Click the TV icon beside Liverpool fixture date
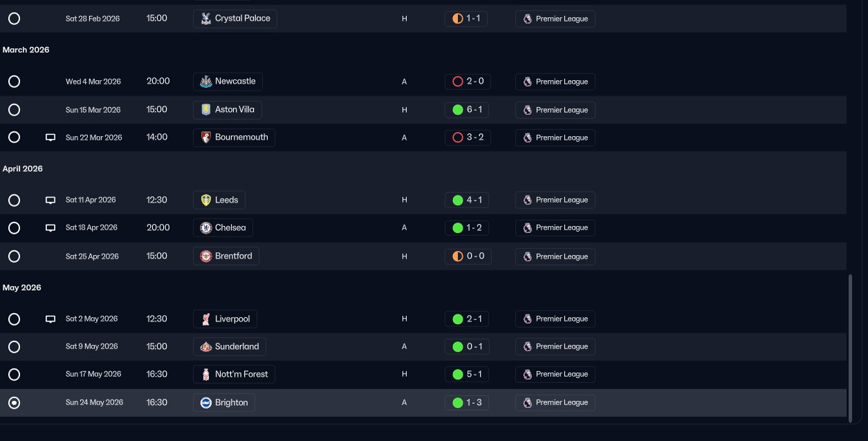This screenshot has height=441, width=868. click(x=50, y=319)
